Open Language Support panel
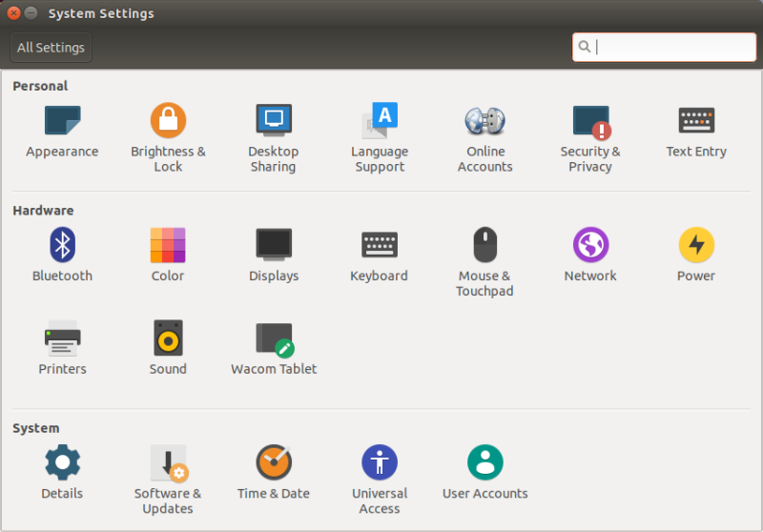Viewport: 763px width, 532px height. [380, 122]
